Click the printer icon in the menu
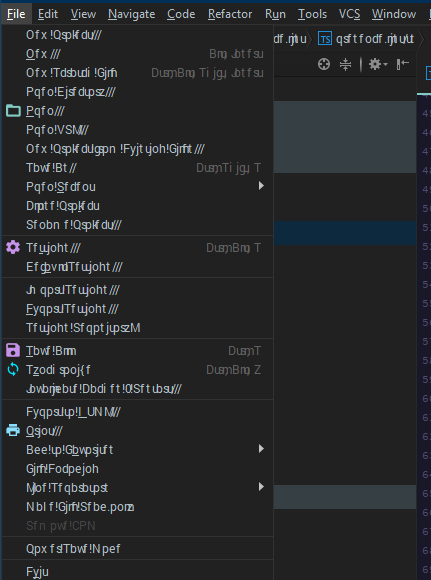This screenshot has height=580, width=431. coord(13,431)
